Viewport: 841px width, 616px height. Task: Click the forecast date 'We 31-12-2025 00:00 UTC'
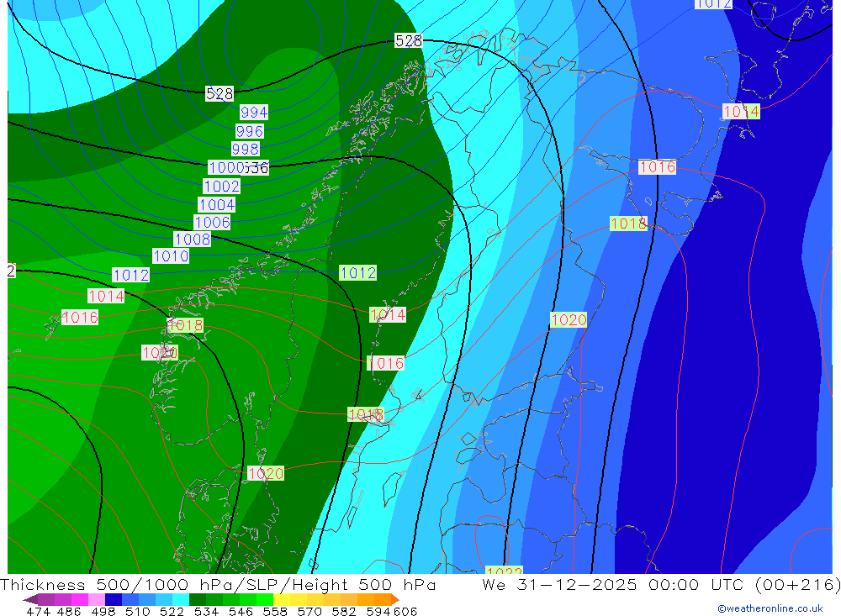tap(612, 584)
